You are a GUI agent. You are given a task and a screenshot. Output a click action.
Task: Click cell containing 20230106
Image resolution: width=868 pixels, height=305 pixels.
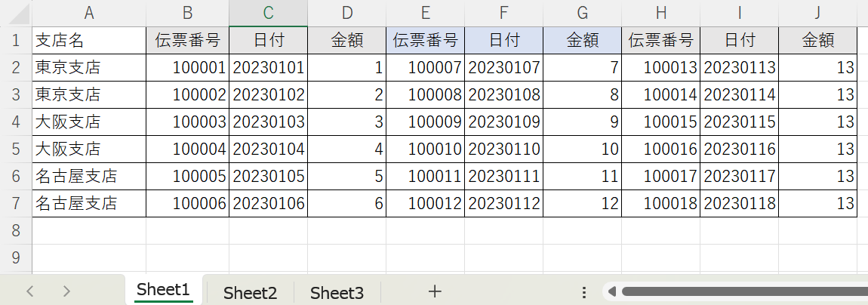(x=269, y=203)
